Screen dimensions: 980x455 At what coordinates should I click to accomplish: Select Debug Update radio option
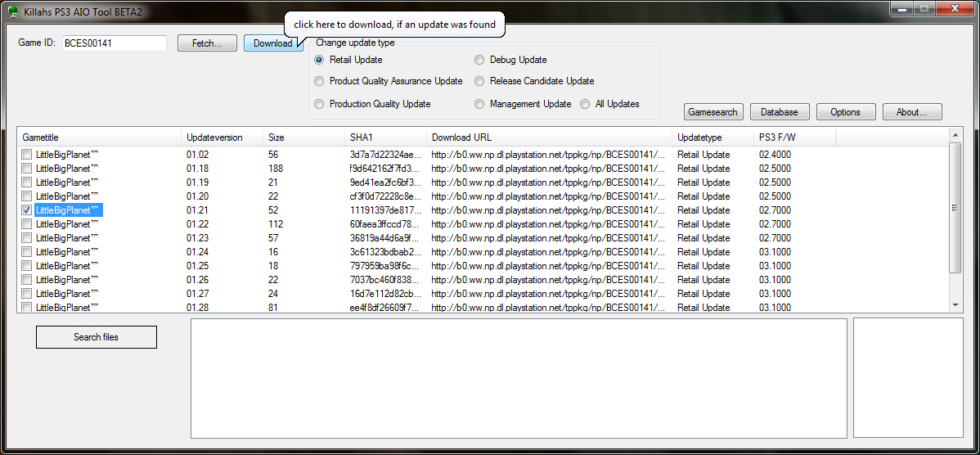[510, 60]
